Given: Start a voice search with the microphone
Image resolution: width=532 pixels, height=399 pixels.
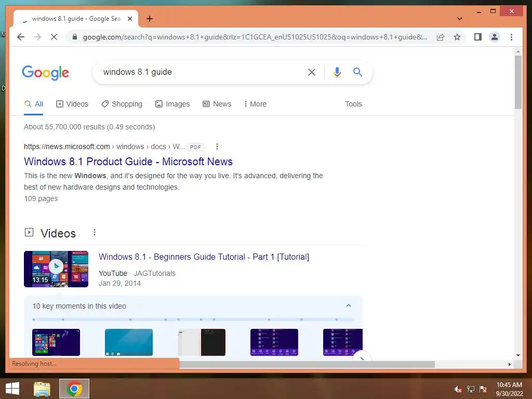Looking at the screenshot, I should click(x=337, y=72).
